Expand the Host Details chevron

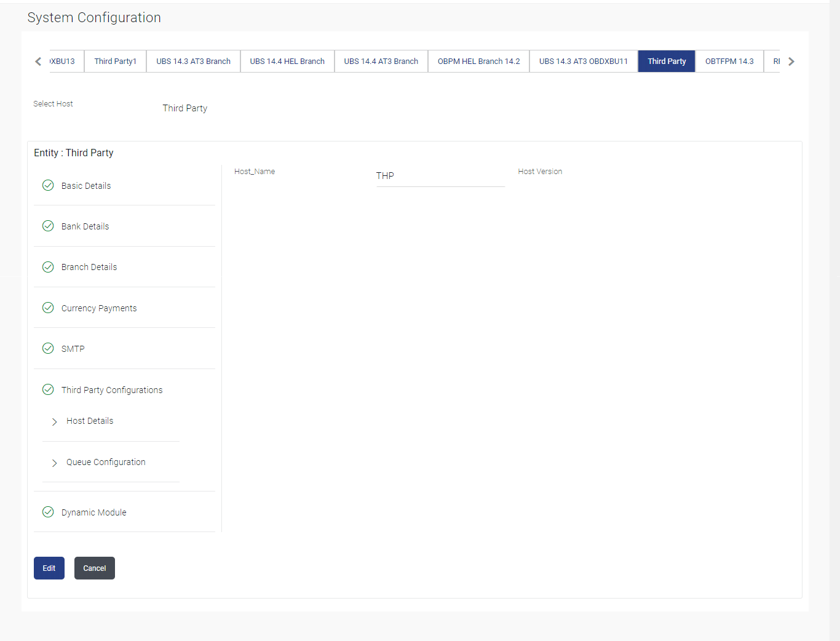54,421
